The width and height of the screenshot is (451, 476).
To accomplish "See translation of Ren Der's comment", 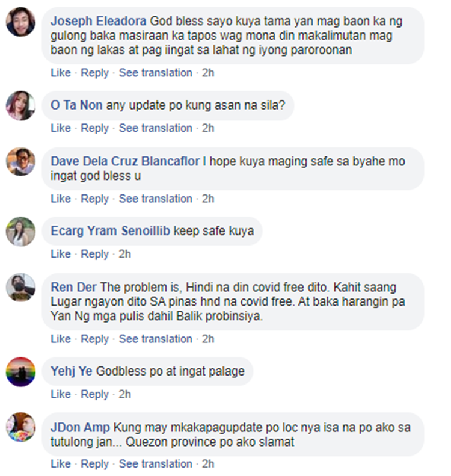I will point(156,339).
